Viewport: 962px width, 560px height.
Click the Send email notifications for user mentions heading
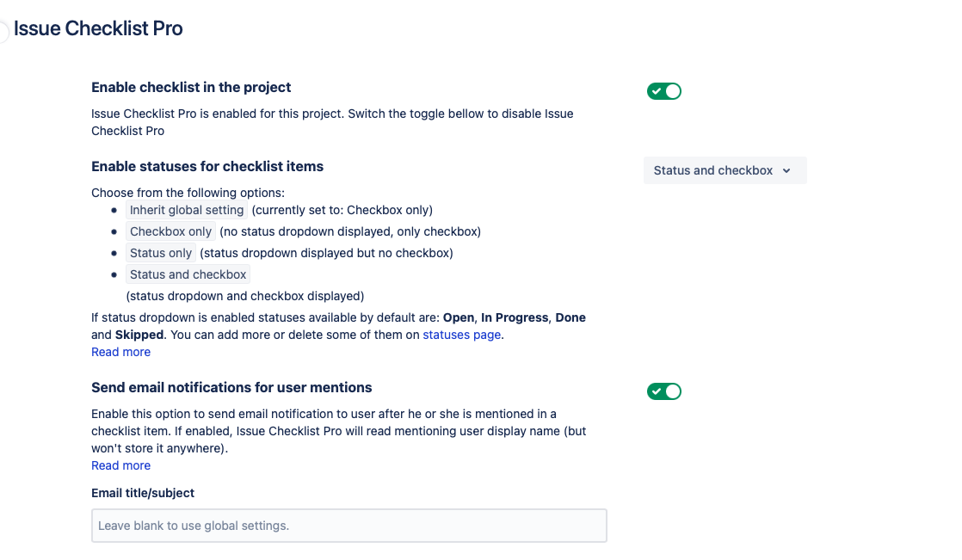(x=231, y=387)
